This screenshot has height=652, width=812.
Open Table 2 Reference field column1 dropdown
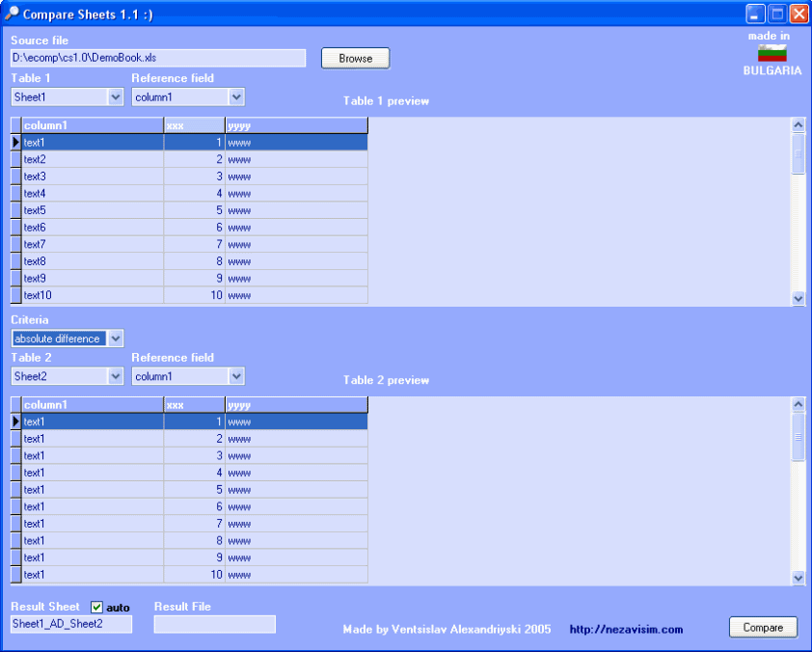[236, 376]
